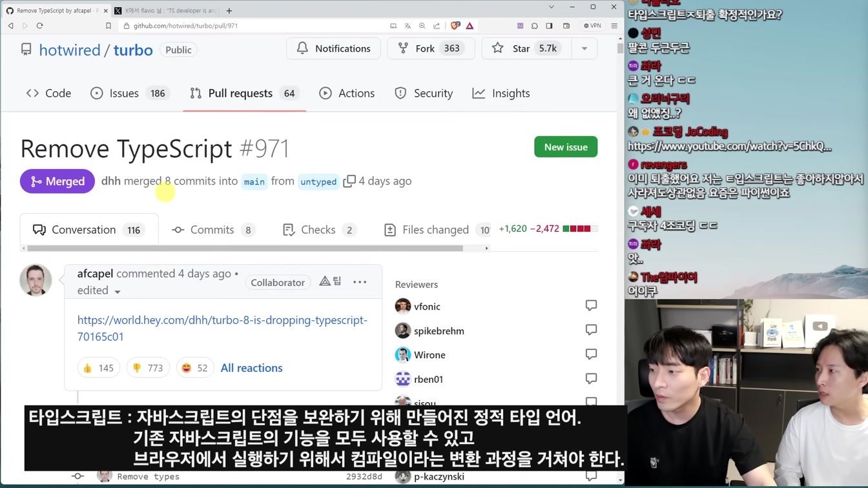This screenshot has width=868, height=488.
Task: Click the zoom magnifier icon in the address bar
Action: pyautogui.click(x=422, y=26)
